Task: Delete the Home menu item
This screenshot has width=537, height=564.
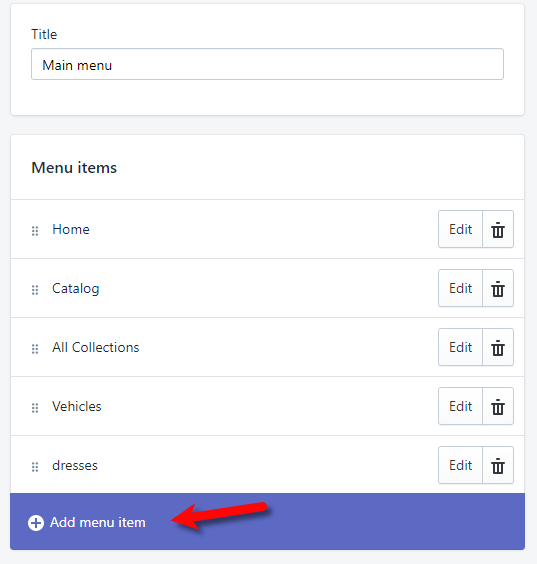Action: [x=498, y=229]
